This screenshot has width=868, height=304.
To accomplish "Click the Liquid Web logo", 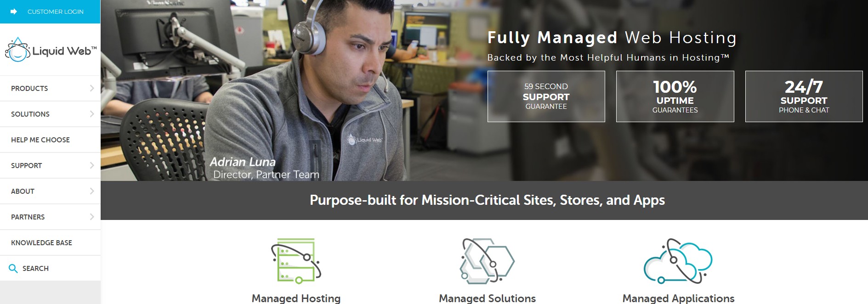I will [51, 50].
